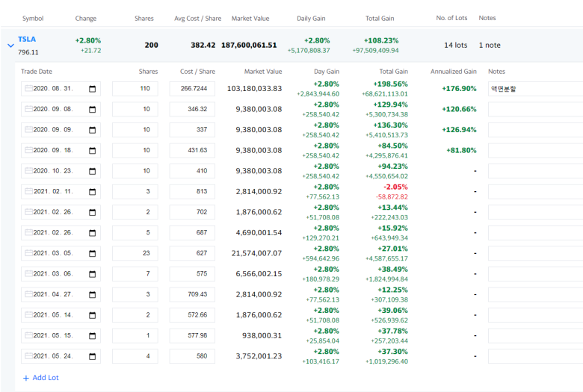Open calendar picker for 2020. 10. 23. lot
This screenshot has width=583, height=392.
[x=92, y=171]
